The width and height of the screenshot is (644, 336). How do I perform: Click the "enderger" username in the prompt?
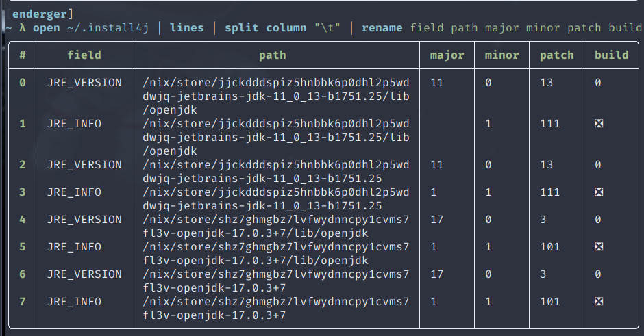coord(40,14)
